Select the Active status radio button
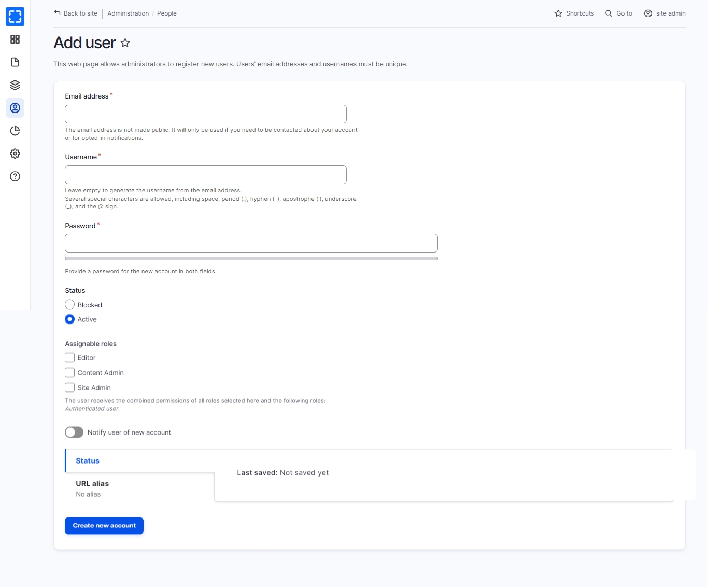 click(70, 319)
